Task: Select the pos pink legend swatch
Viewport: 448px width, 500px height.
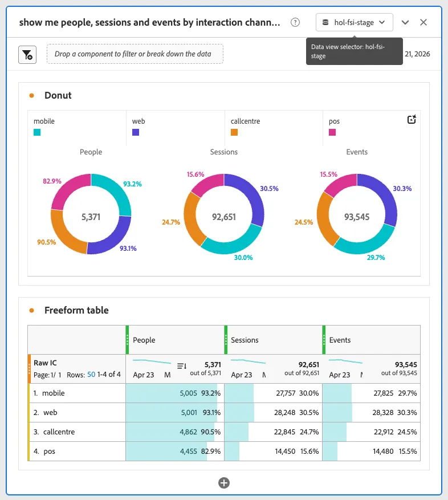Action: (332, 132)
